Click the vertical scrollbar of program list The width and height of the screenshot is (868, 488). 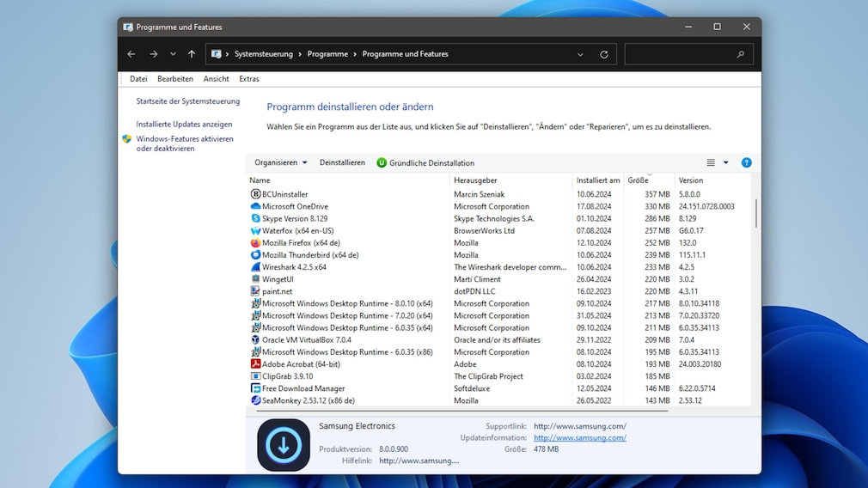pos(755,215)
